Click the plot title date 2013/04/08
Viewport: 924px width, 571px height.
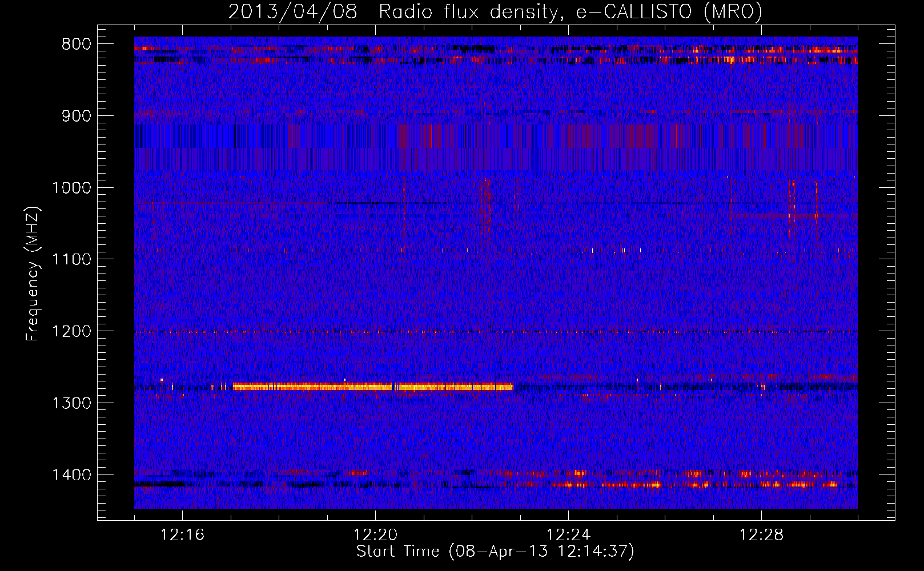point(293,11)
